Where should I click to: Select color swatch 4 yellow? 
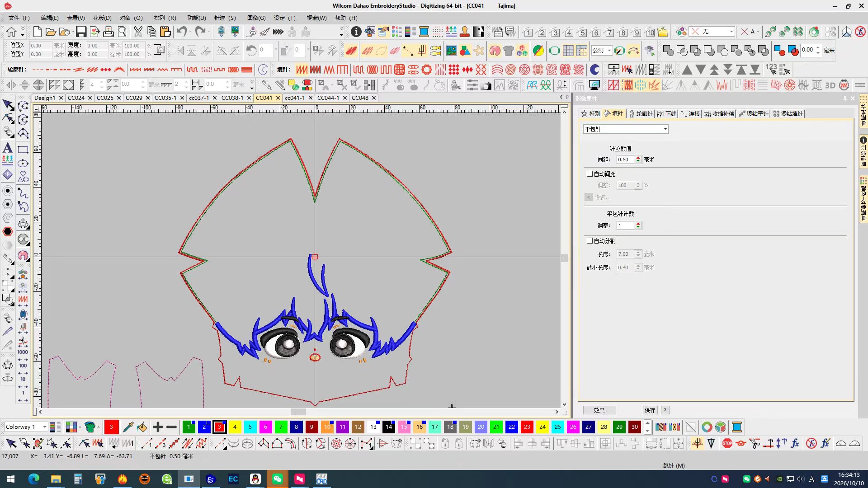[x=235, y=427]
